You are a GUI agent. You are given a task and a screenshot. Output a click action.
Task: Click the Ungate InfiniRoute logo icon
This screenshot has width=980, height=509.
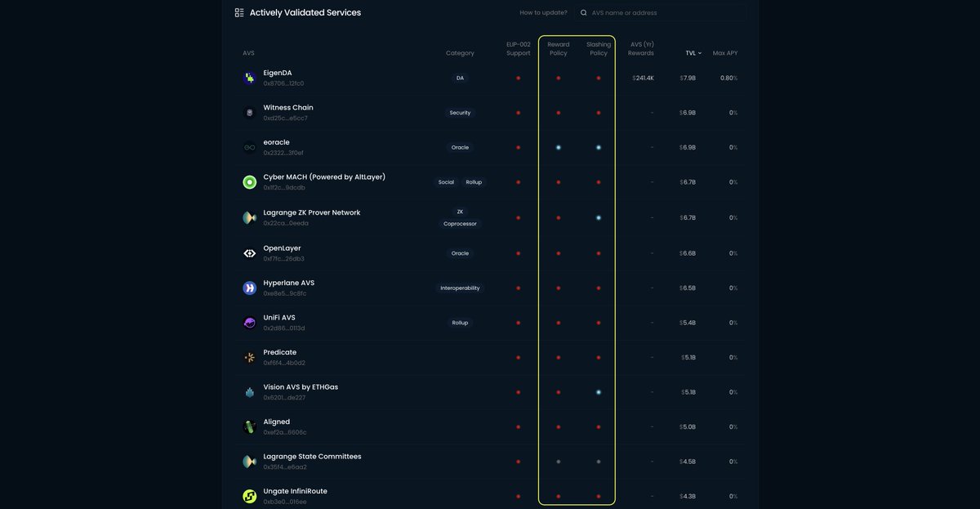[x=250, y=496]
